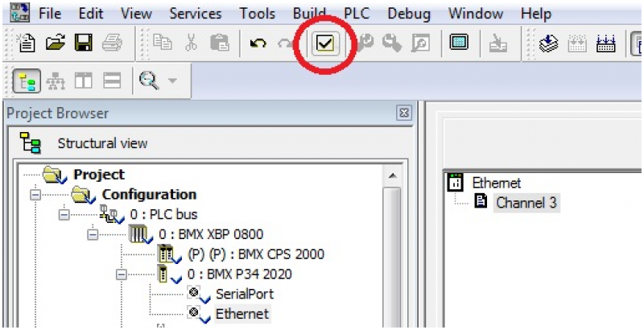Click the Project Browser scroll up arrow
This screenshot has height=330, width=644.
pyautogui.click(x=393, y=175)
